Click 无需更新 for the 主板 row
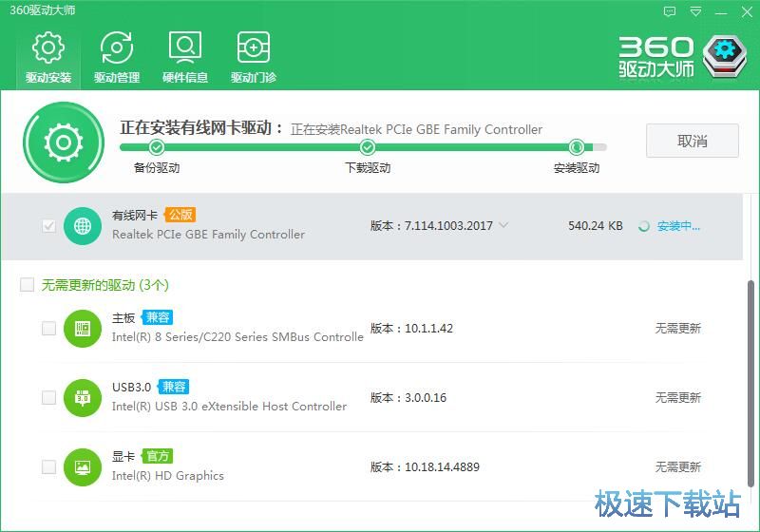Image resolution: width=760 pixels, height=532 pixels. 678,329
